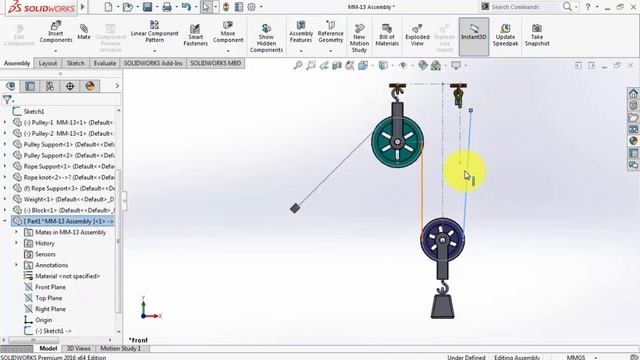Viewport: 640px width, 360px height.
Task: Click the Edit Appearance icon in view toolbar
Action: point(423,65)
